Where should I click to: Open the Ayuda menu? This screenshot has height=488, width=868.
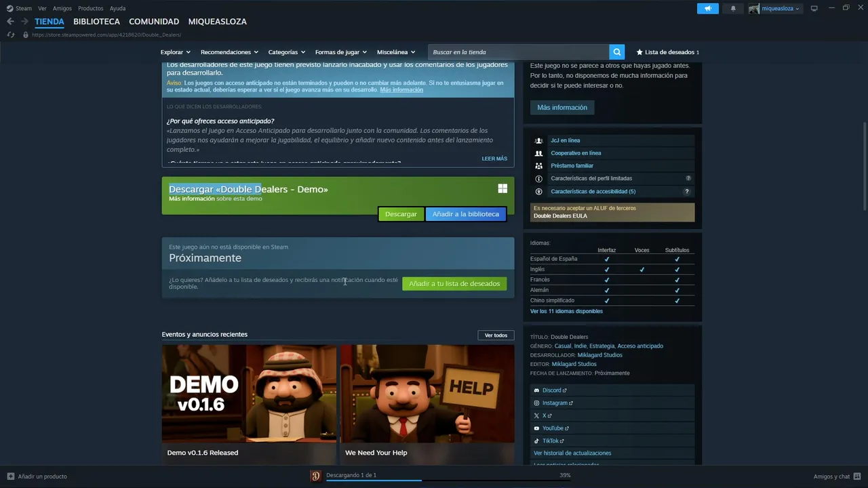click(117, 8)
